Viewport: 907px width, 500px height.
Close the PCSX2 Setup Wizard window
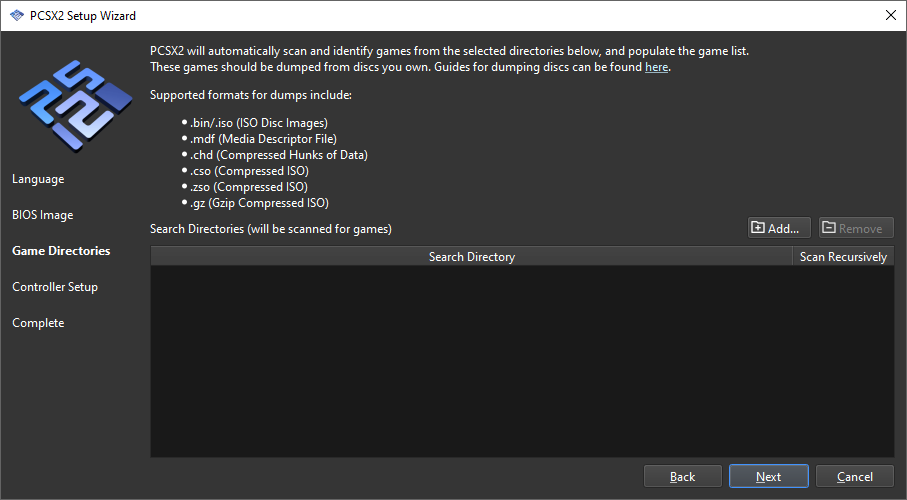890,16
